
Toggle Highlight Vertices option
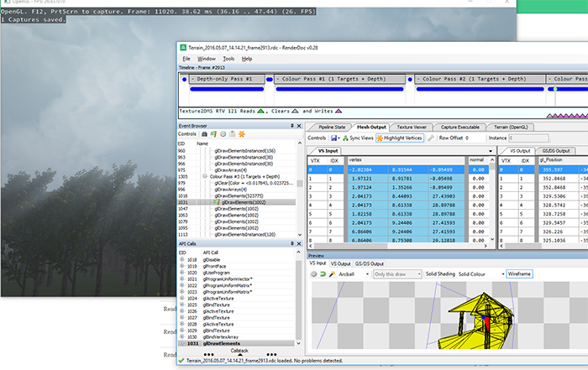tap(401, 138)
